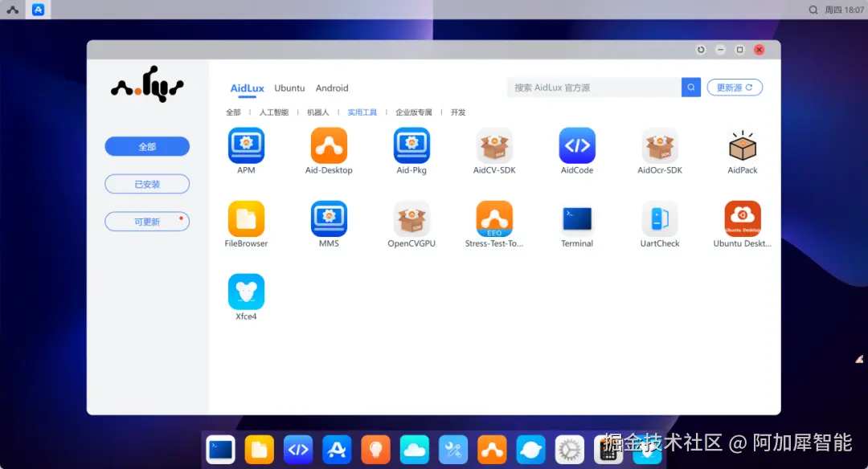Switch to the AidLux source tab
This screenshot has height=469, width=868.
coord(247,88)
